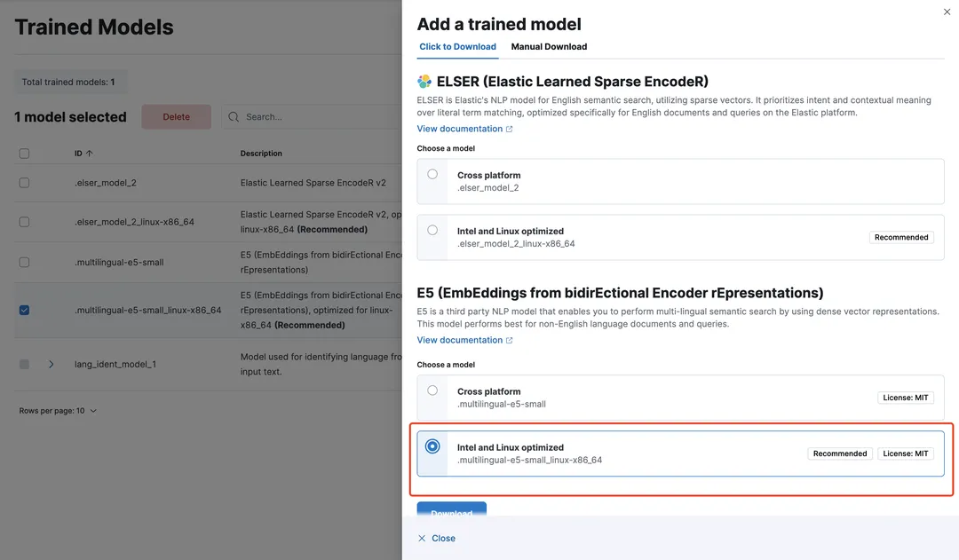The image size is (959, 560).
Task: Toggle the select-all header checkbox
Action: (24, 154)
